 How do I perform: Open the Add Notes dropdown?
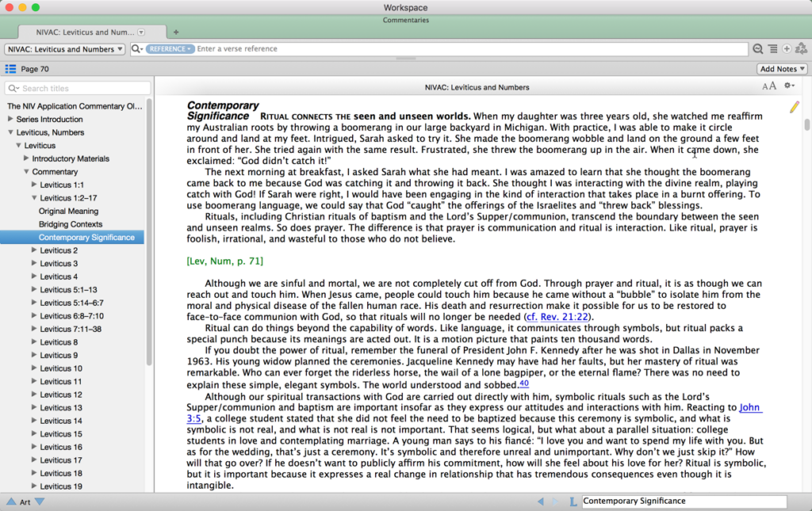(781, 68)
